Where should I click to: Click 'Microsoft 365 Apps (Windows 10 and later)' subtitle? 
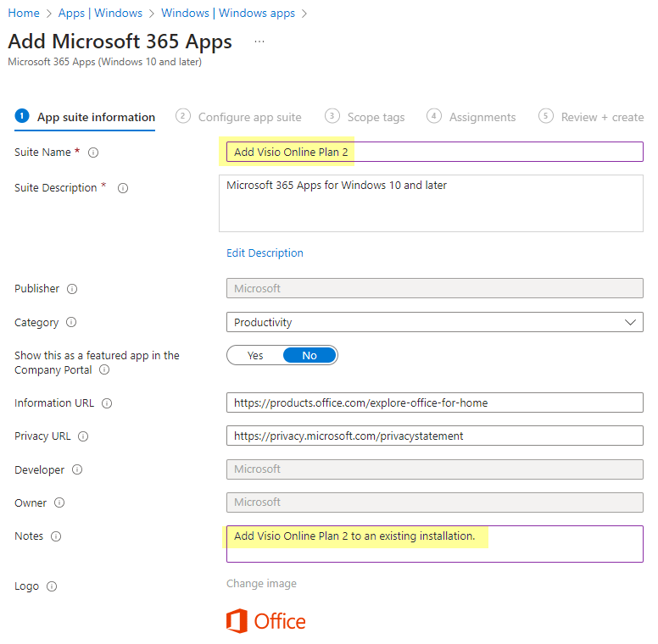click(x=105, y=62)
